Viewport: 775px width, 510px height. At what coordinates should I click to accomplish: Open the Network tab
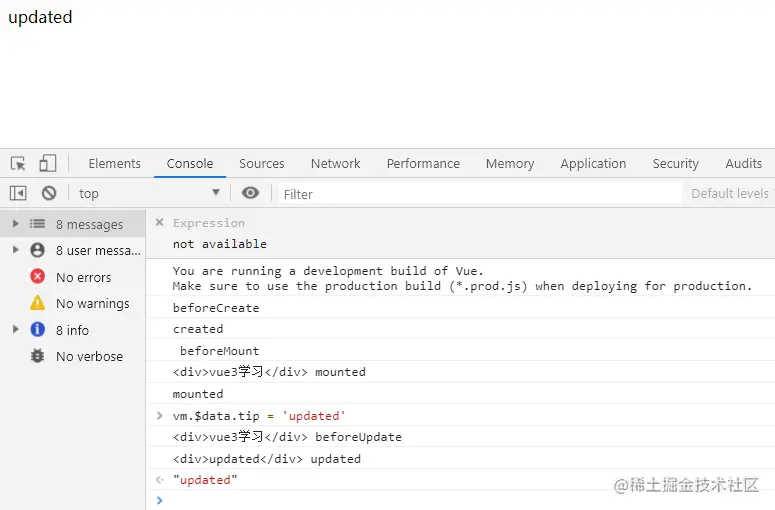click(x=335, y=163)
